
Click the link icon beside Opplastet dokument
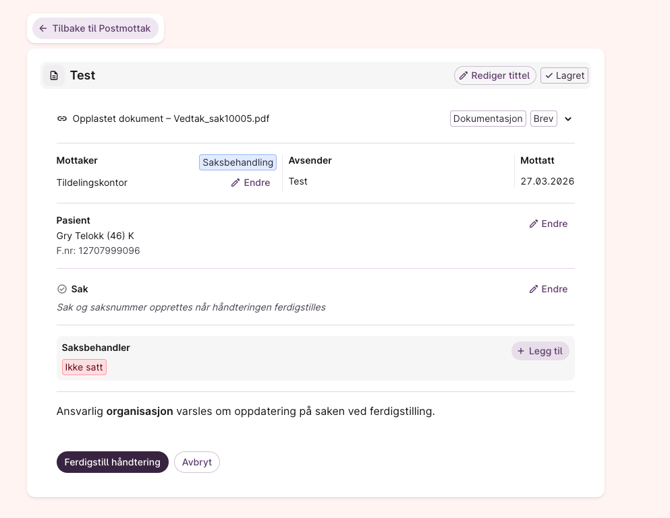[x=62, y=119]
